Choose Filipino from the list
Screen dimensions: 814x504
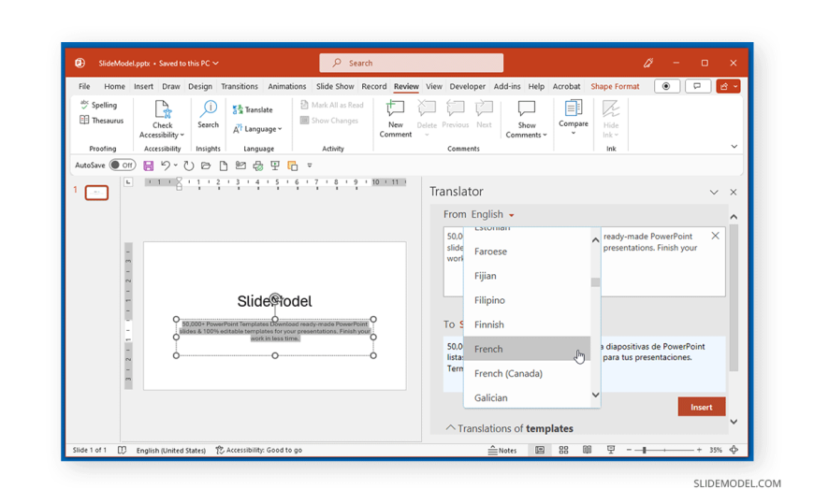pos(527,300)
